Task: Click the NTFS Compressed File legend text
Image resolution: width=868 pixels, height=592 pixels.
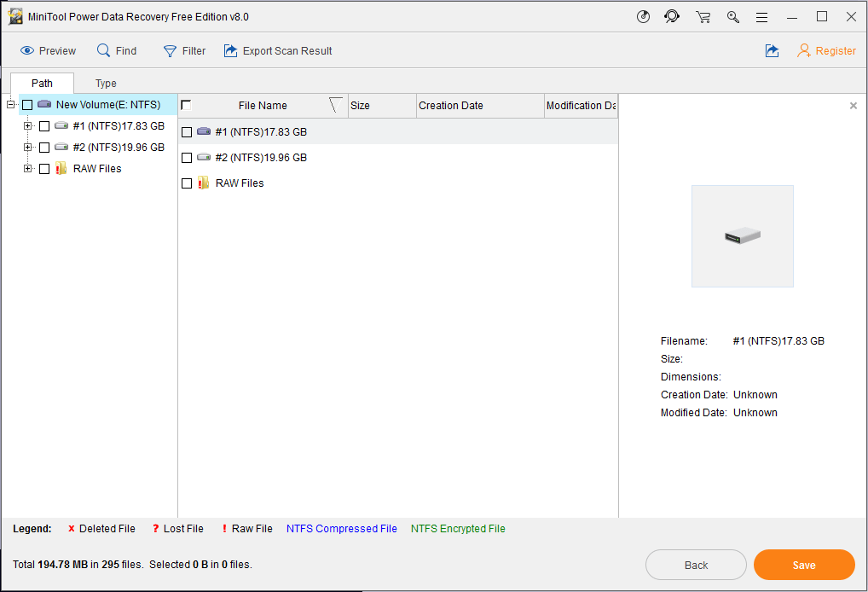Action: 342,529
